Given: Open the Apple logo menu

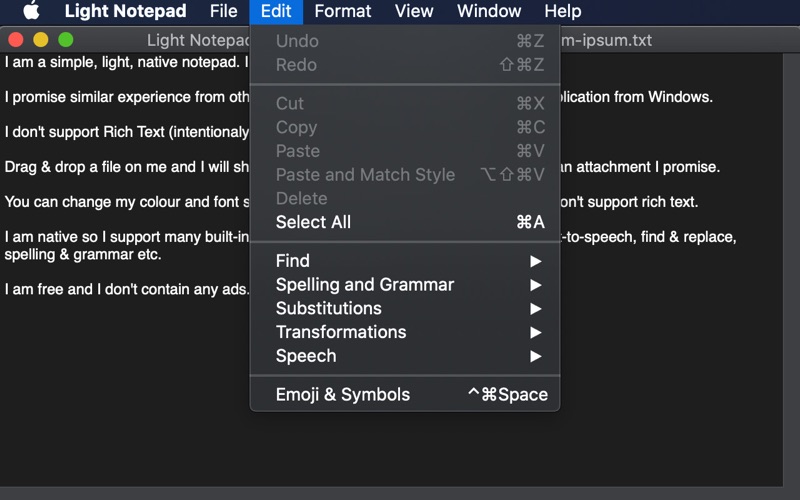Looking at the screenshot, I should click(x=32, y=10).
